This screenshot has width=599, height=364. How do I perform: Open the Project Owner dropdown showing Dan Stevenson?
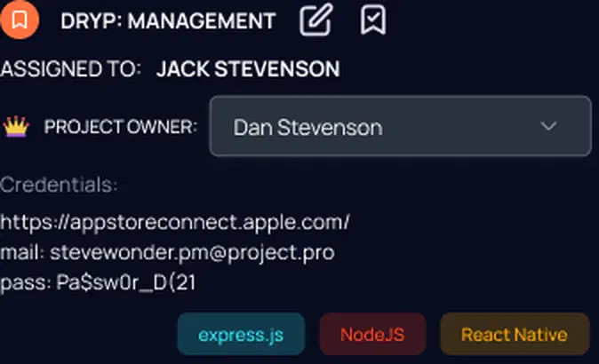(x=400, y=126)
